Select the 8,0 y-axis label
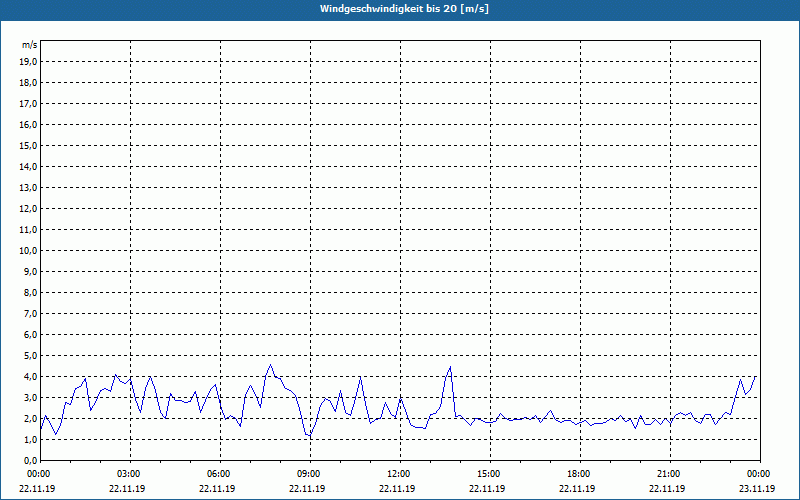Screen dimensions: 800x500 click(x=32, y=293)
